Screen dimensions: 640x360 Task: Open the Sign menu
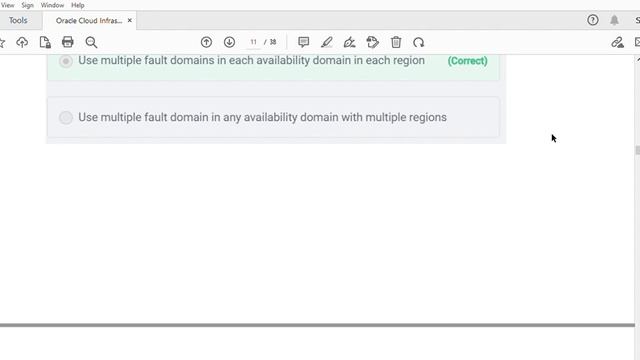(27, 5)
